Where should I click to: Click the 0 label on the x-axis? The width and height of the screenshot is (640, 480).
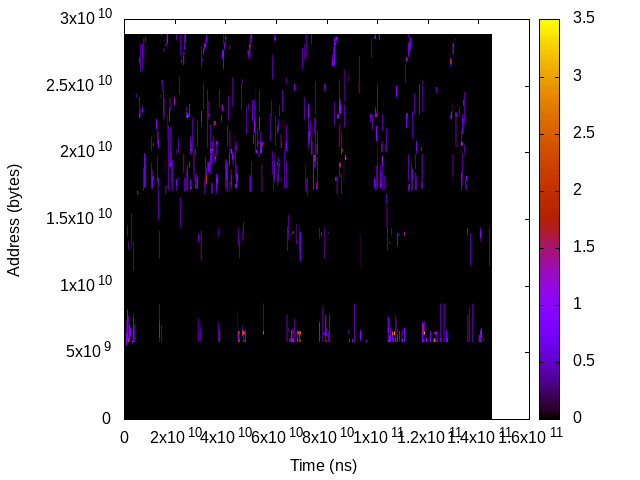124,437
